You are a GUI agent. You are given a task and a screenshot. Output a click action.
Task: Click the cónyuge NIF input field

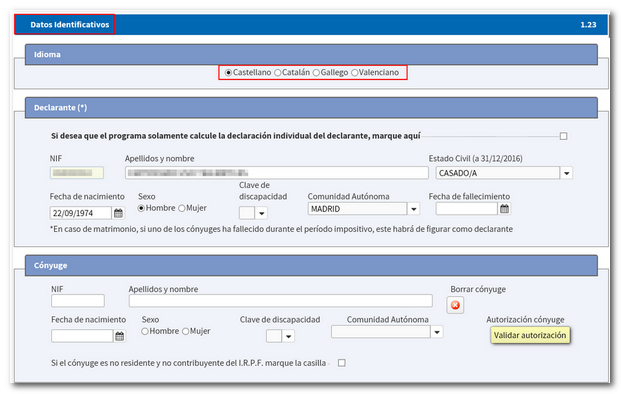tap(78, 301)
